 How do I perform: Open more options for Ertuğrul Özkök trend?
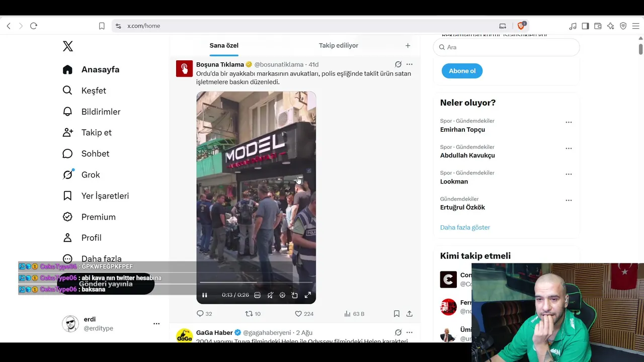569,200
